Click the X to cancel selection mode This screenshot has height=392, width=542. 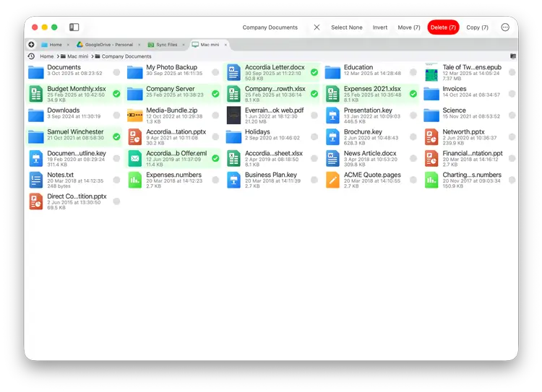317,27
